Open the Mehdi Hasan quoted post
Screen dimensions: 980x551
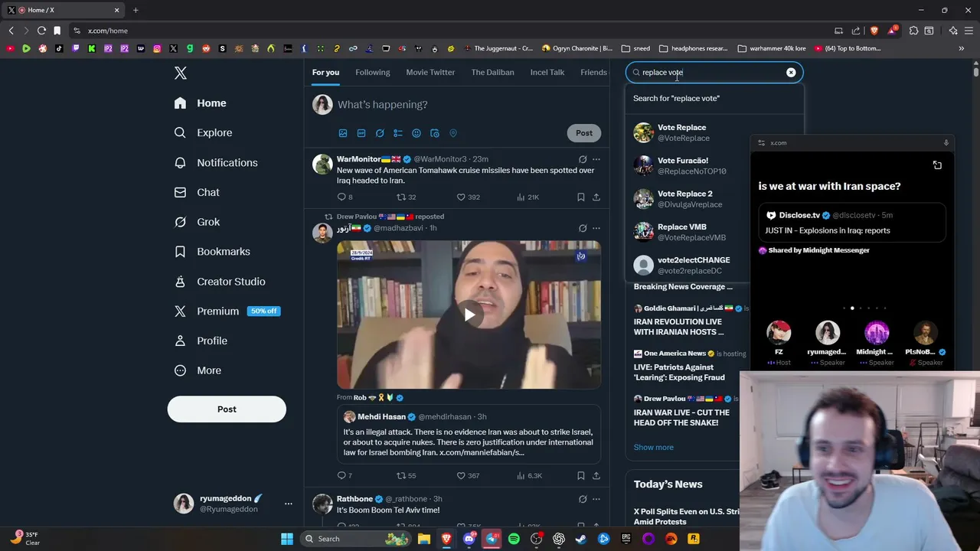click(x=469, y=433)
